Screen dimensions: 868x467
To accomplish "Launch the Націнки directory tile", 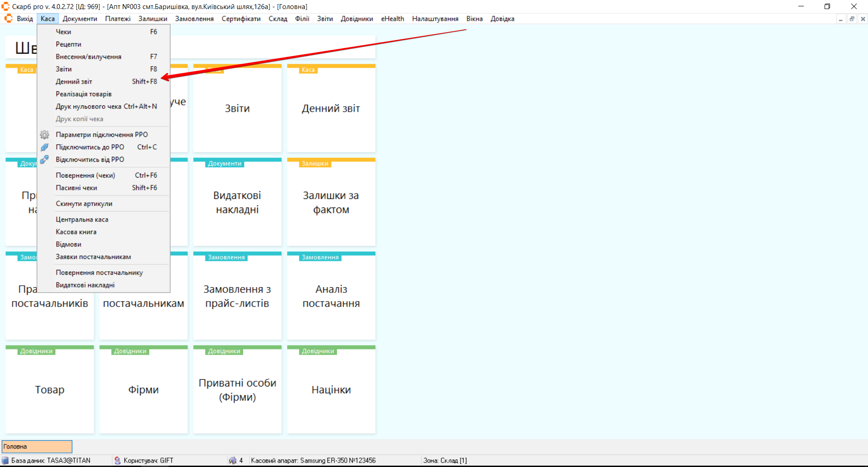I will 331,390.
